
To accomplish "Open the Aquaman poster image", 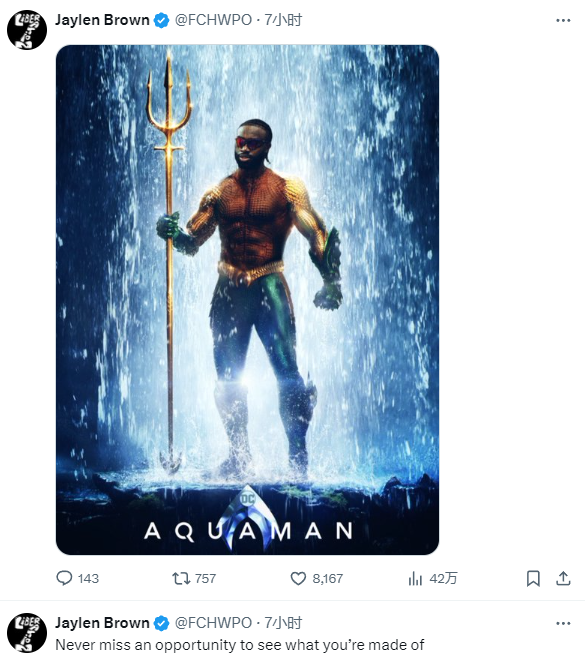I will point(247,300).
